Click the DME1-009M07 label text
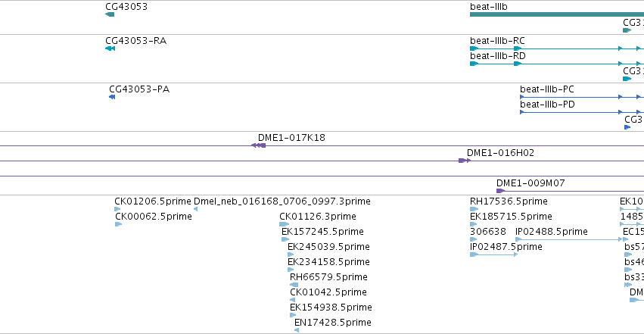The image size is (644, 334). 530,183
